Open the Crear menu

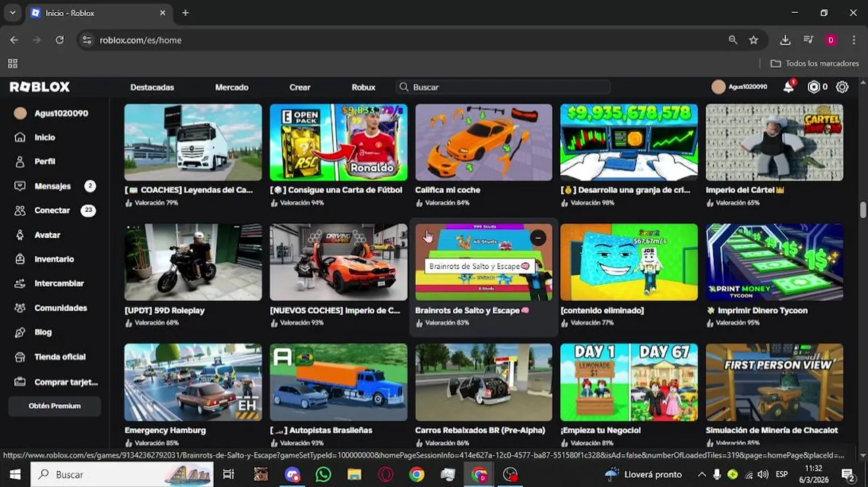300,87
